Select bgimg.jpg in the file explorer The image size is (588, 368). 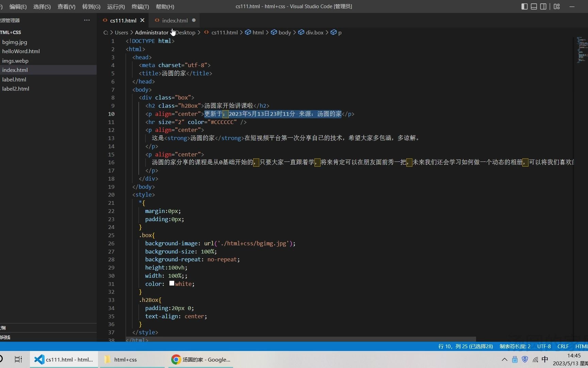click(x=14, y=42)
